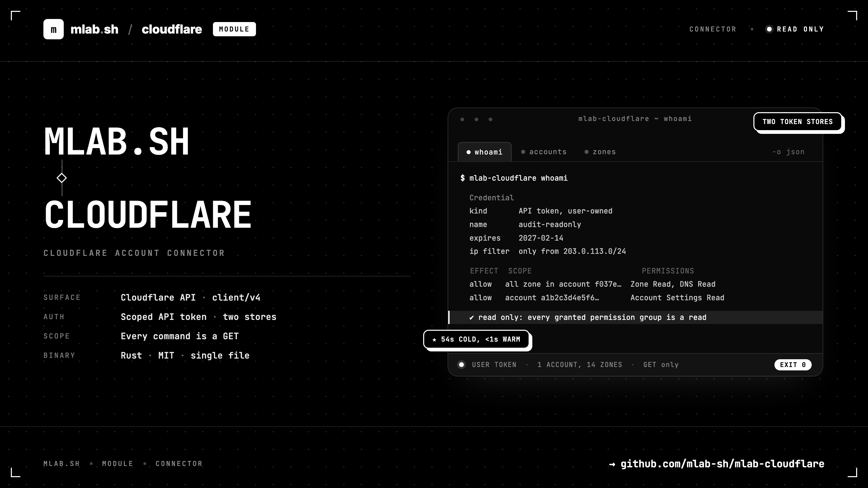This screenshot has width=868, height=488.
Task: Click the TWO TOKEN STORES badge
Action: click(x=798, y=122)
